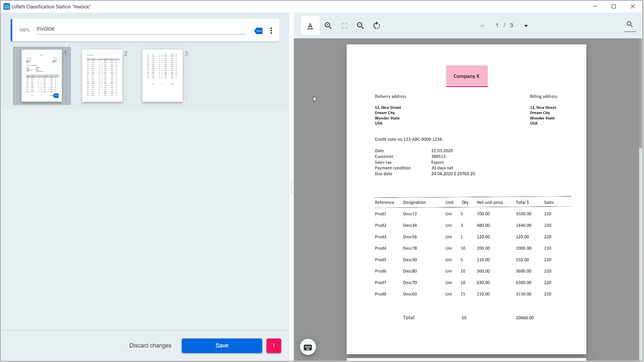Click the 'Delivery address' heading
The image size is (644, 362).
point(390,96)
